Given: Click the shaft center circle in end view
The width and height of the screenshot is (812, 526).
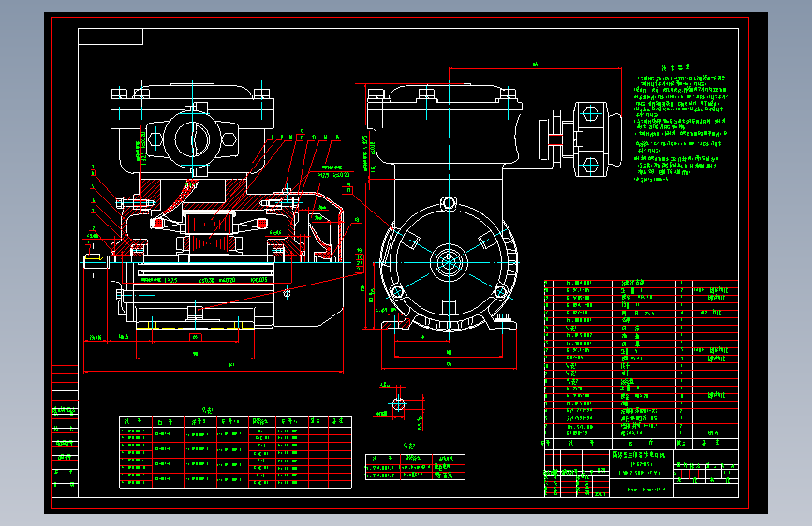Looking at the screenshot, I should 449,262.
